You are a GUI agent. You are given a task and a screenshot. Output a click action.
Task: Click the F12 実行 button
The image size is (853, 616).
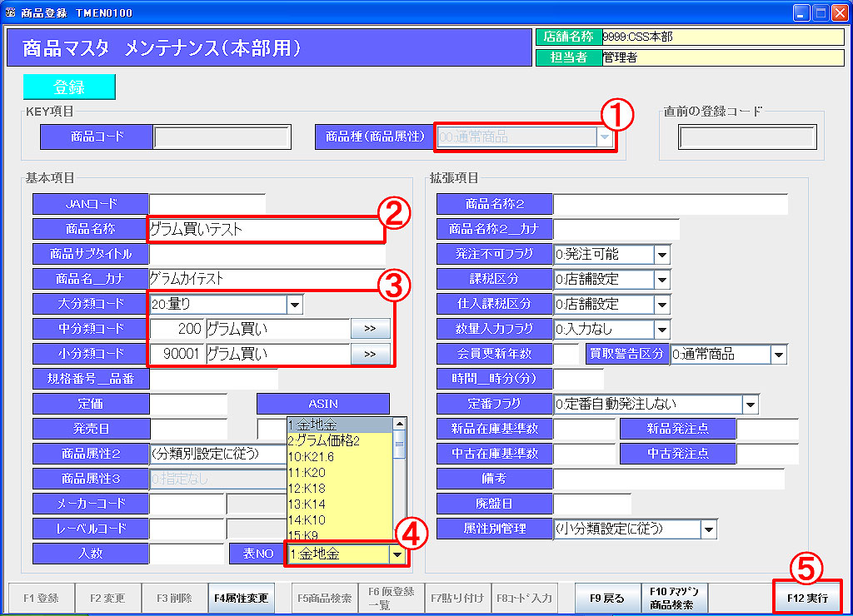click(x=806, y=598)
